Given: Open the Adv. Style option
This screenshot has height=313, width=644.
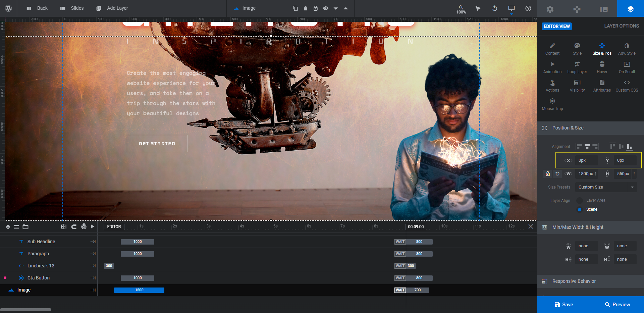Looking at the screenshot, I should [x=627, y=49].
